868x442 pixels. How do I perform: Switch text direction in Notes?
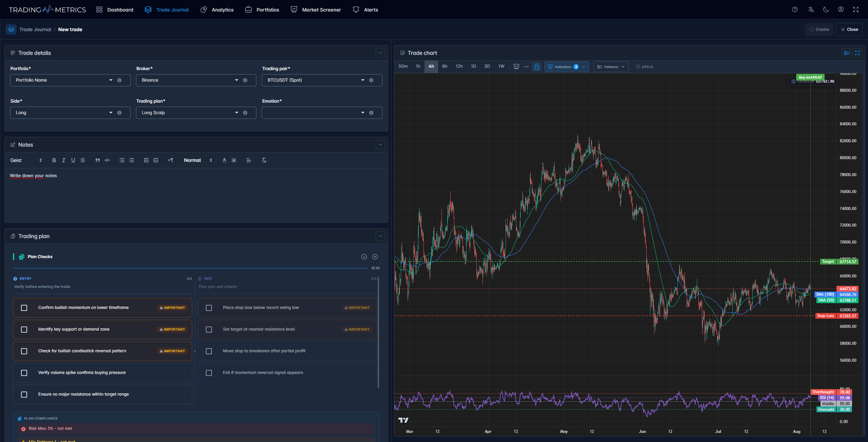pos(171,160)
